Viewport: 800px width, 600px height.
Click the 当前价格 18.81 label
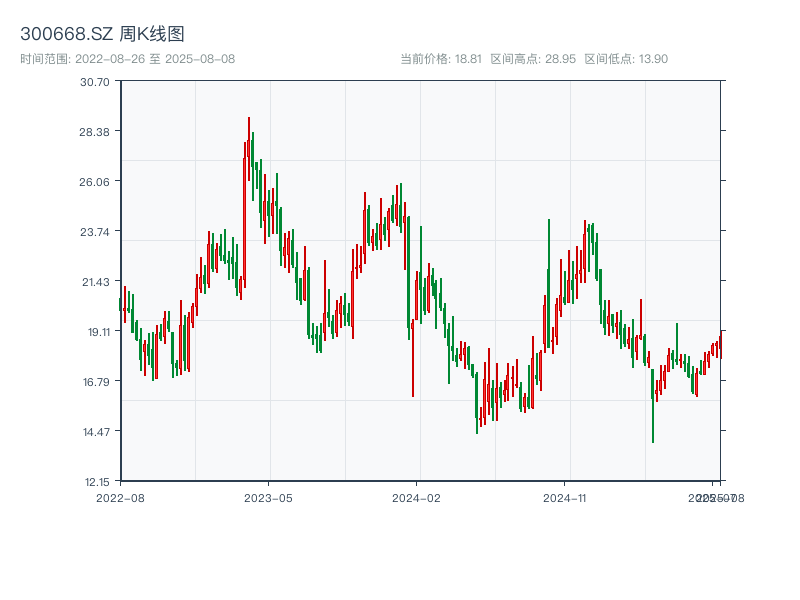440,59
